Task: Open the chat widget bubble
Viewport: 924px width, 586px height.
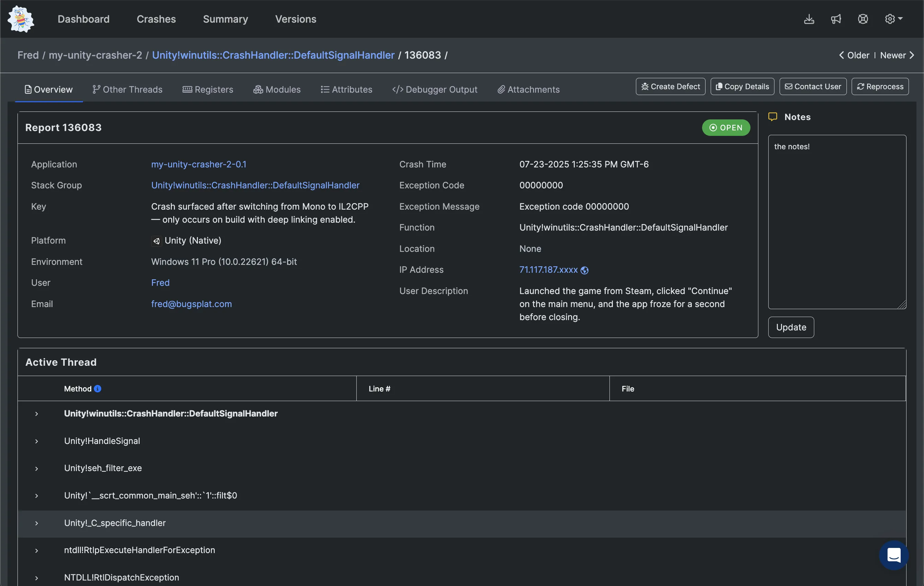Action: [893, 555]
